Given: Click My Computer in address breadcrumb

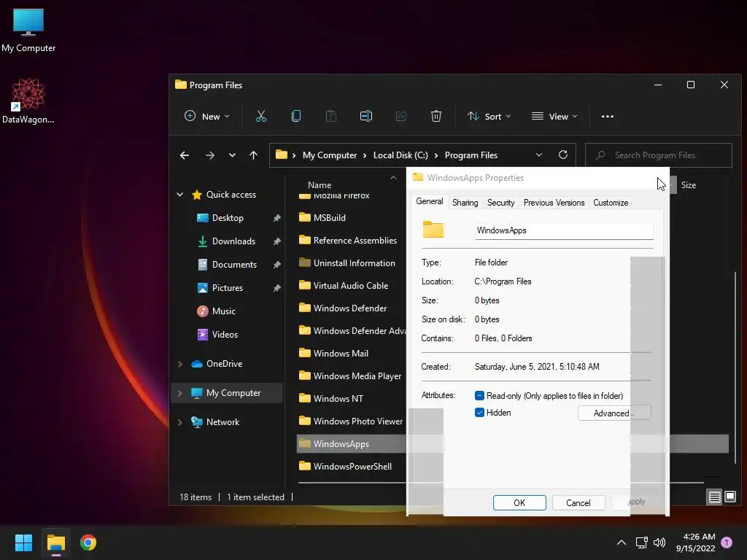Looking at the screenshot, I should click(x=330, y=155).
